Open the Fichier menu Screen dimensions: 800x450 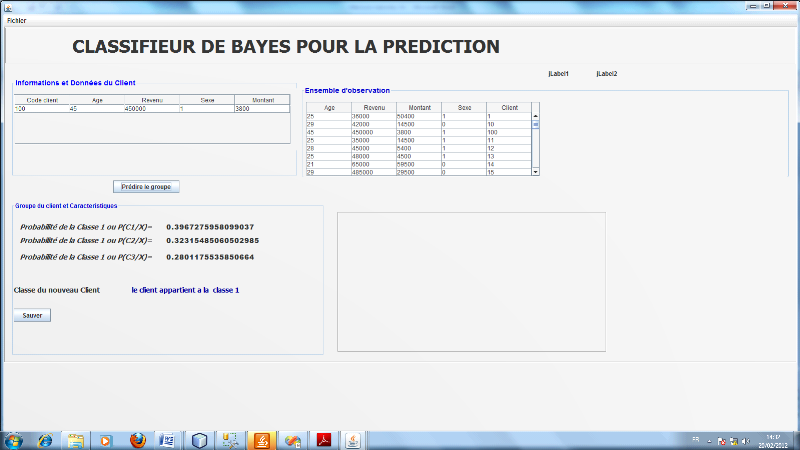click(16, 20)
